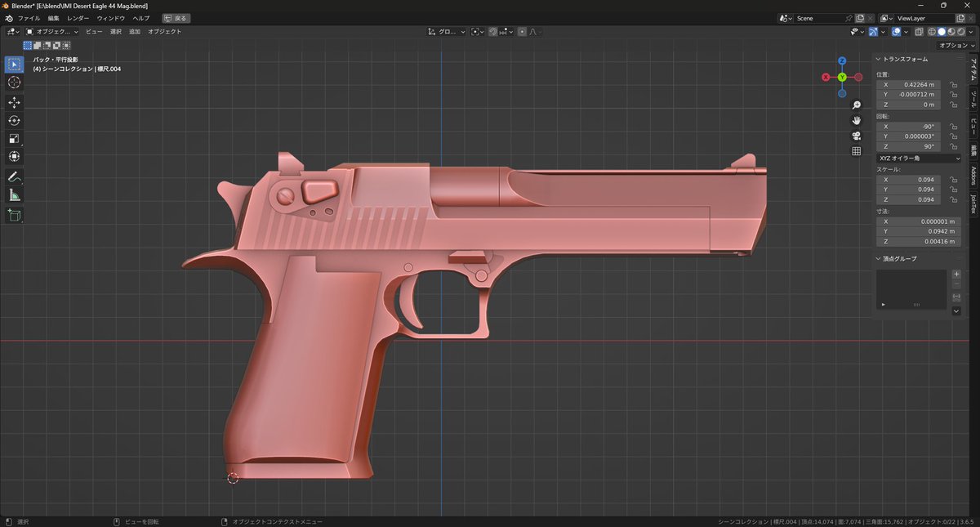Screen dimensions: 980x527
Task: Toggle show overlays button
Action: pos(896,32)
